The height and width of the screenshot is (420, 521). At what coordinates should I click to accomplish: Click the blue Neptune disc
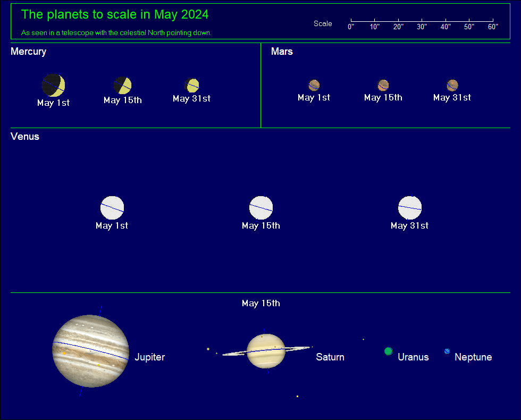[x=447, y=351]
